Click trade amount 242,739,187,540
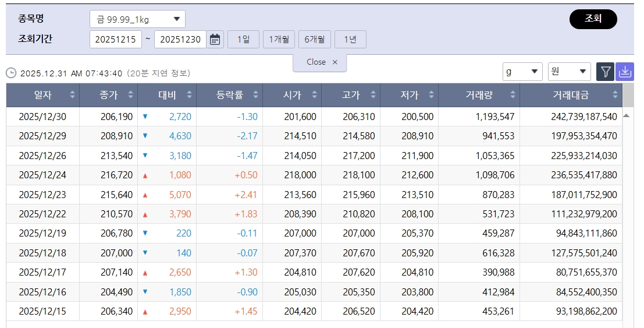Image resolution: width=644 pixels, height=328 pixels. tap(584, 117)
